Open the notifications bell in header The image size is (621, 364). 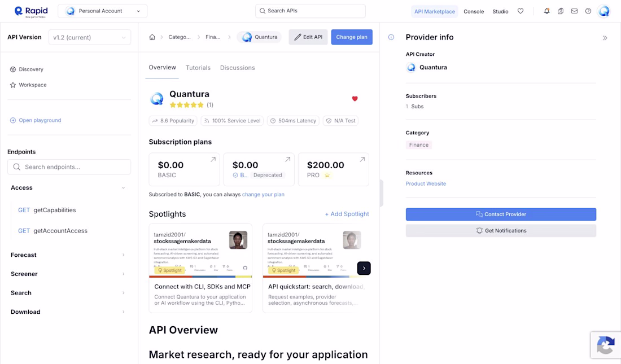546,11
